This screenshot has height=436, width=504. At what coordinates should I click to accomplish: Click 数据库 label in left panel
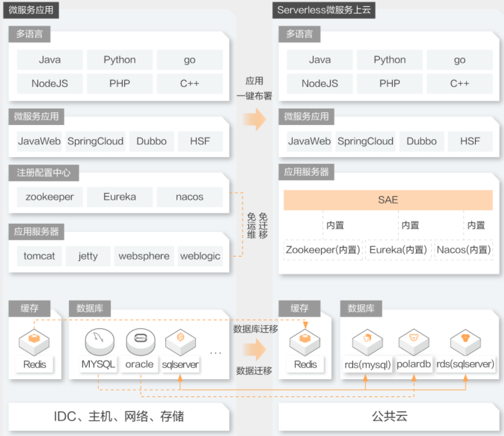click(x=90, y=309)
